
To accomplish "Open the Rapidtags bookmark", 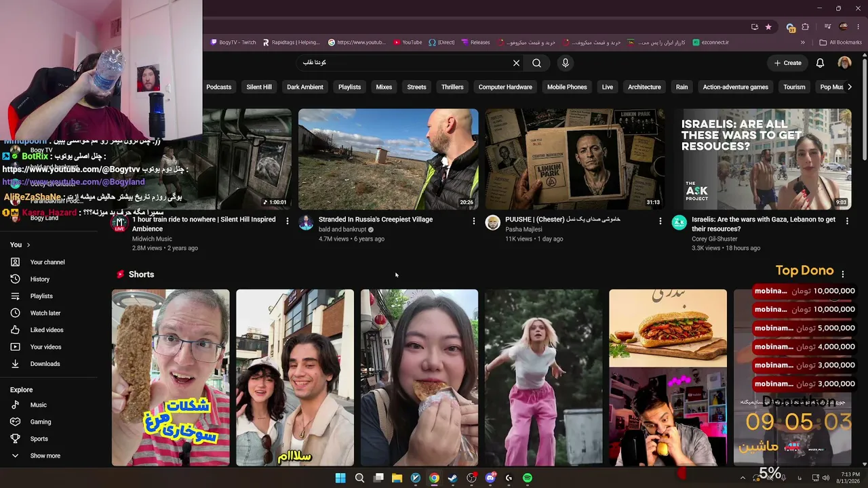I will pyautogui.click(x=291, y=42).
